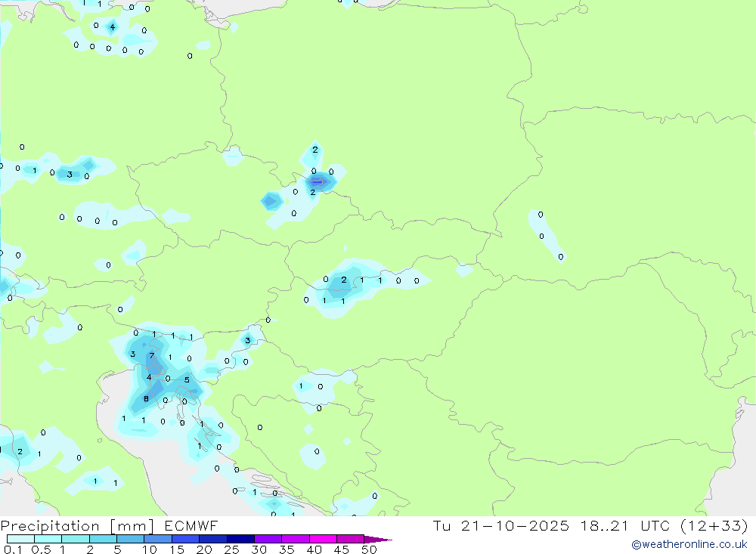Click the above-50 arrow tip of legend
The image size is (756, 554).
(378, 539)
